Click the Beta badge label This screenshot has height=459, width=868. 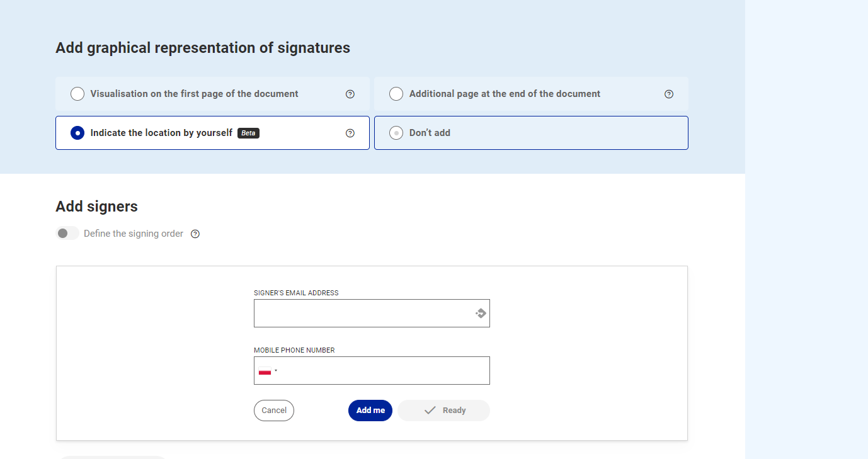[x=248, y=133]
